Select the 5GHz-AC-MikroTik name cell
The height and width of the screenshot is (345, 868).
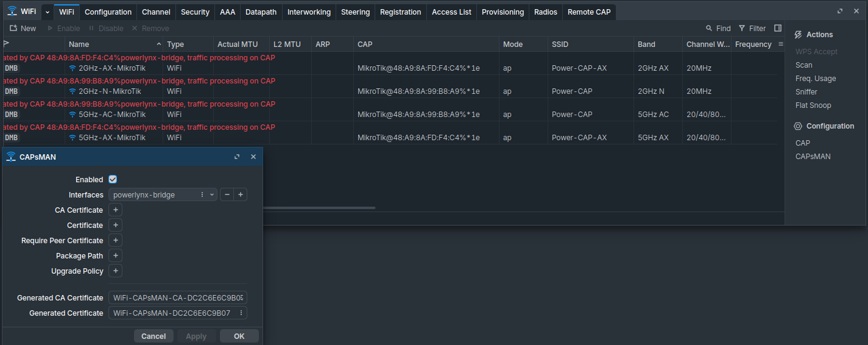(112, 115)
